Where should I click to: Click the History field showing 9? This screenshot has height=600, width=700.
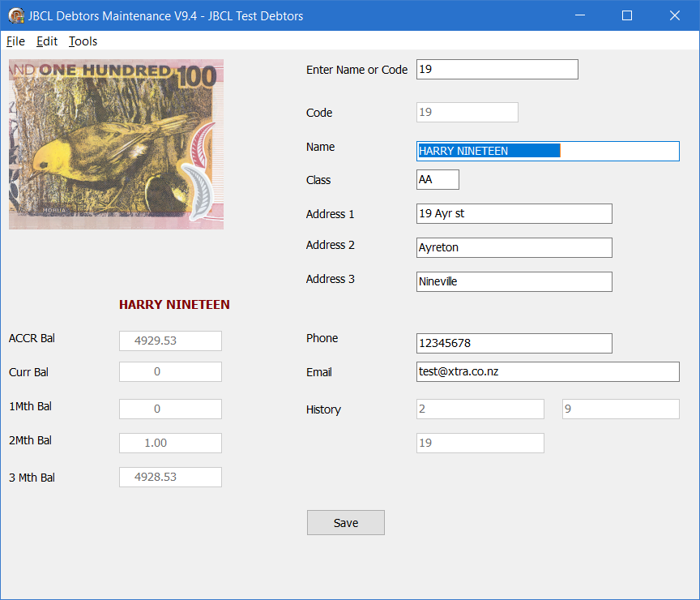coord(621,409)
